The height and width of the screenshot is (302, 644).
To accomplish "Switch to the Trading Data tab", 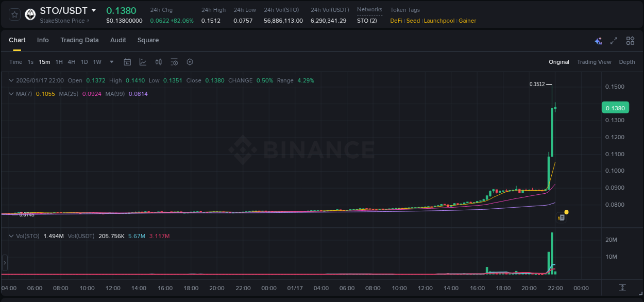I will [79, 40].
